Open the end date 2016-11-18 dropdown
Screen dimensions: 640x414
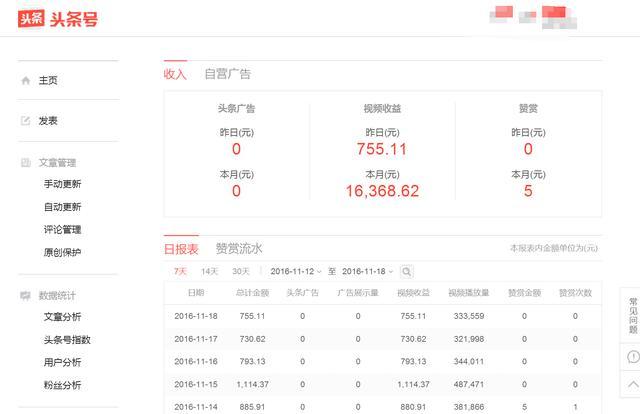pyautogui.click(x=367, y=272)
